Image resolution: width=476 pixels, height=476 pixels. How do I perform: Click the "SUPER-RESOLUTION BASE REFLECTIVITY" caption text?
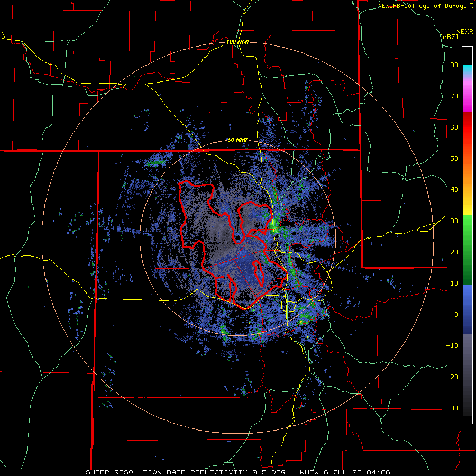click(x=167, y=472)
